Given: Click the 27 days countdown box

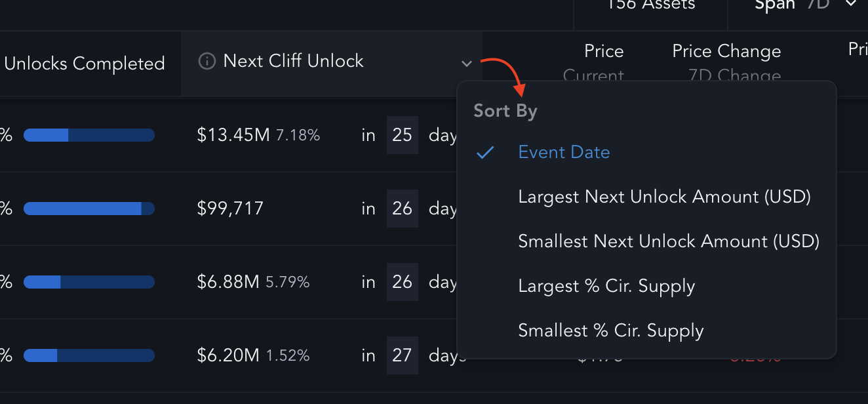Looking at the screenshot, I should [402, 355].
